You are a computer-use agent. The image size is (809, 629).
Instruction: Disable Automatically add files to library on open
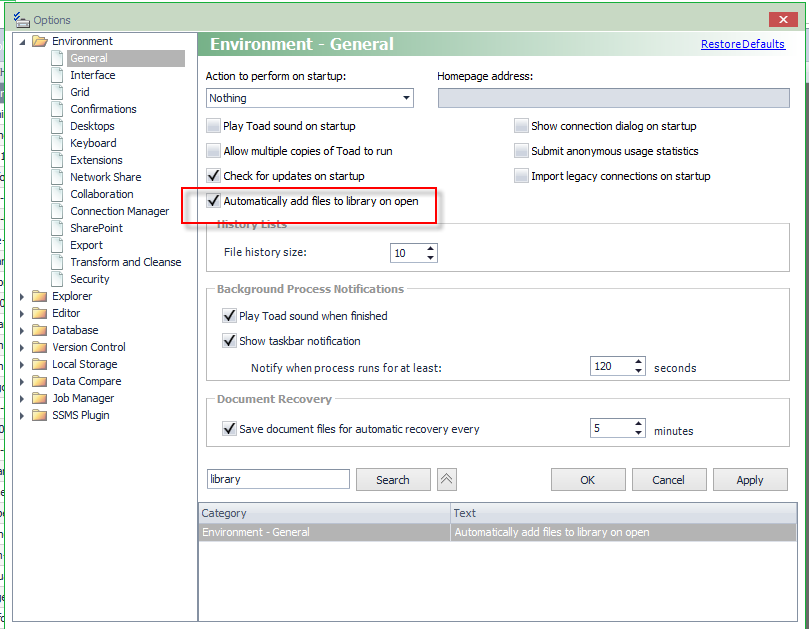coord(213,201)
